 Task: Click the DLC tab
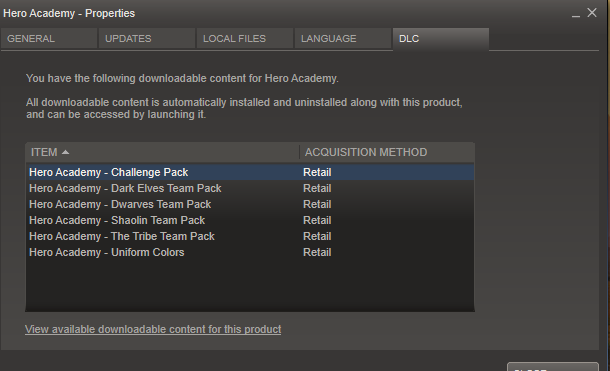pyautogui.click(x=441, y=38)
